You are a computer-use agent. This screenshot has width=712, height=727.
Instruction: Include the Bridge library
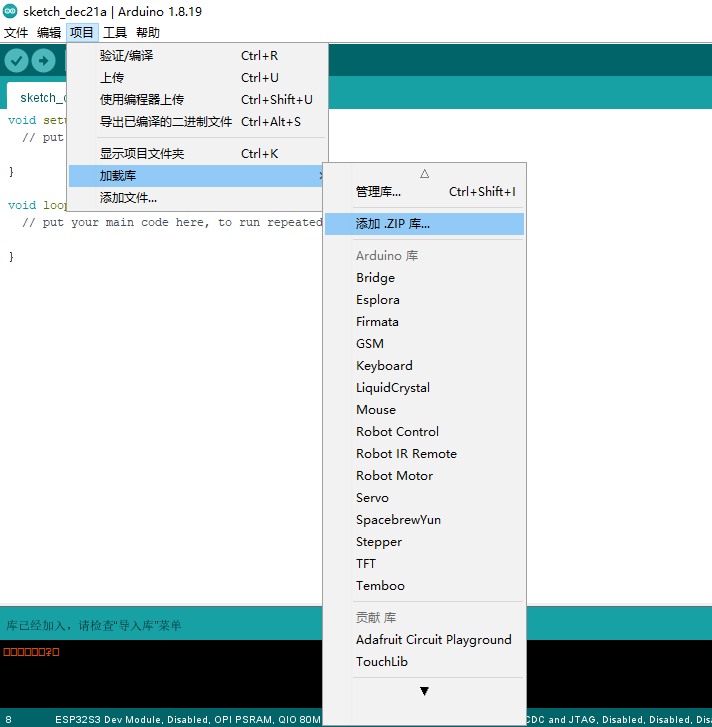click(x=424, y=278)
